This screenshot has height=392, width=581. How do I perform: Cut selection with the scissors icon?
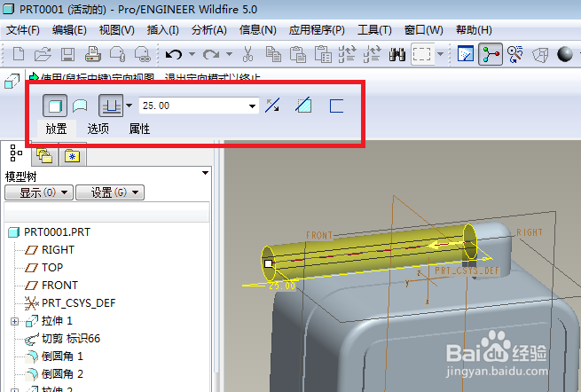click(247, 54)
